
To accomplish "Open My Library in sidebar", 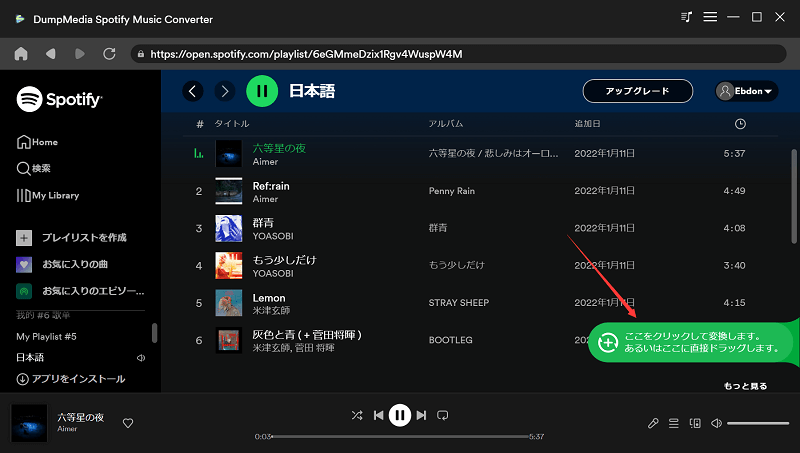I will 48,195.
